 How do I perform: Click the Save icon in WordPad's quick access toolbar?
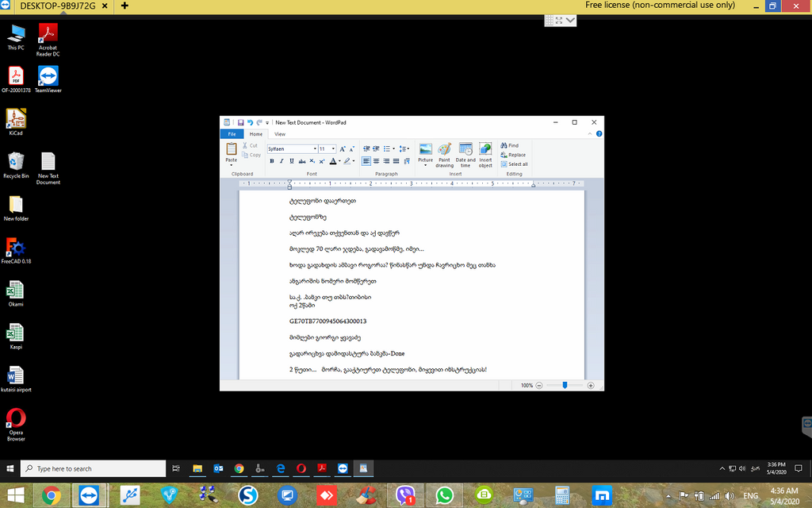point(241,123)
